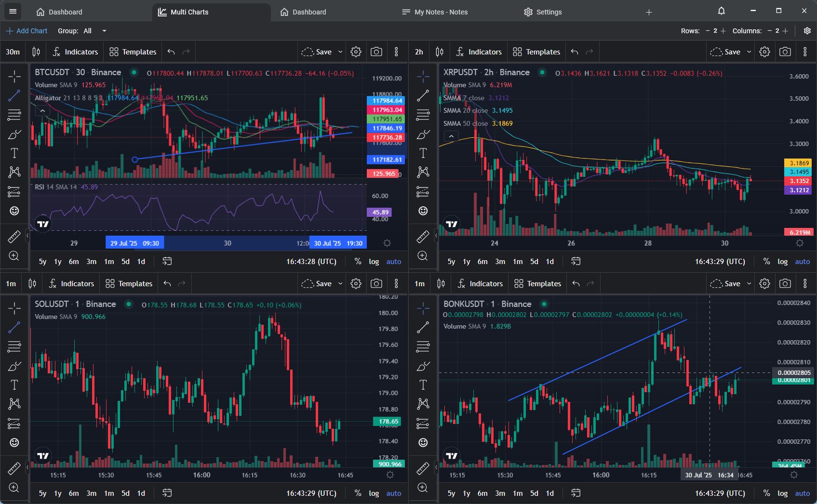Open the My Notes - Notes tab

(435, 12)
